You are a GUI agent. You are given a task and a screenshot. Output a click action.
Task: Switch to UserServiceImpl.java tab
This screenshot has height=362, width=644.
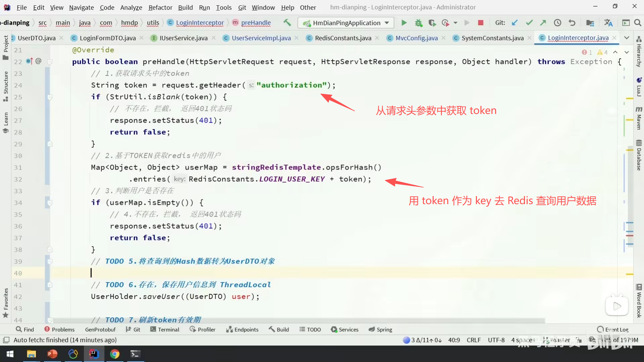261,38
